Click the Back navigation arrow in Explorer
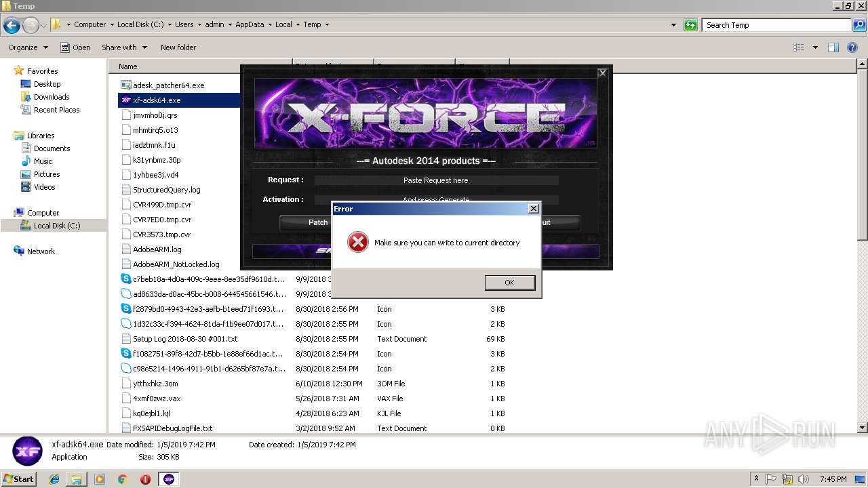 12,26
